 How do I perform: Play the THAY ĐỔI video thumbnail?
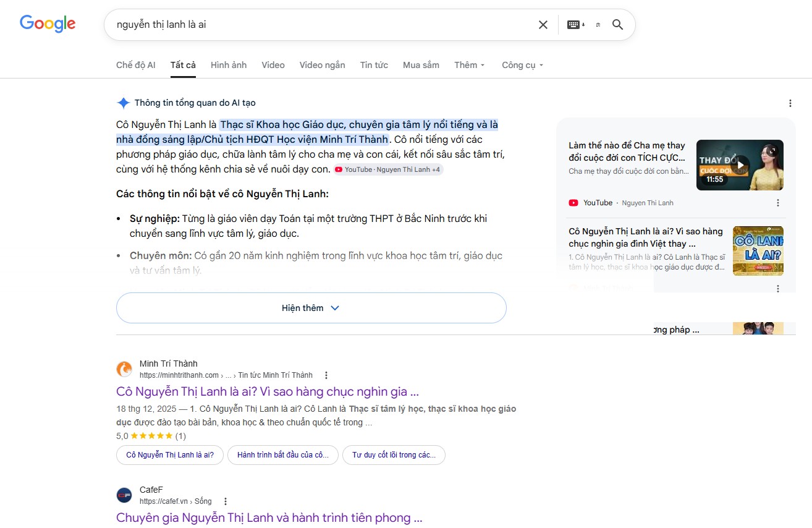tap(740, 165)
